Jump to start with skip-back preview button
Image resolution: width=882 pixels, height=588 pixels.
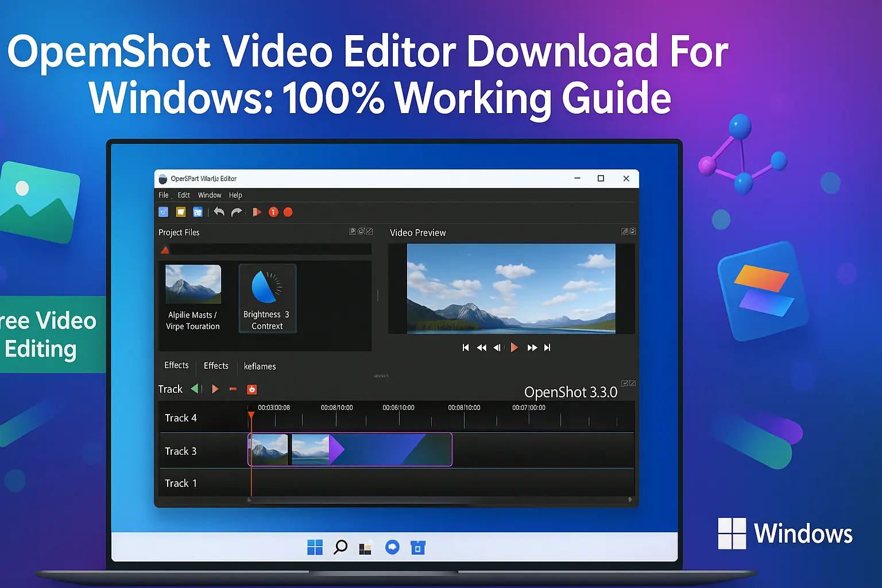(x=466, y=347)
